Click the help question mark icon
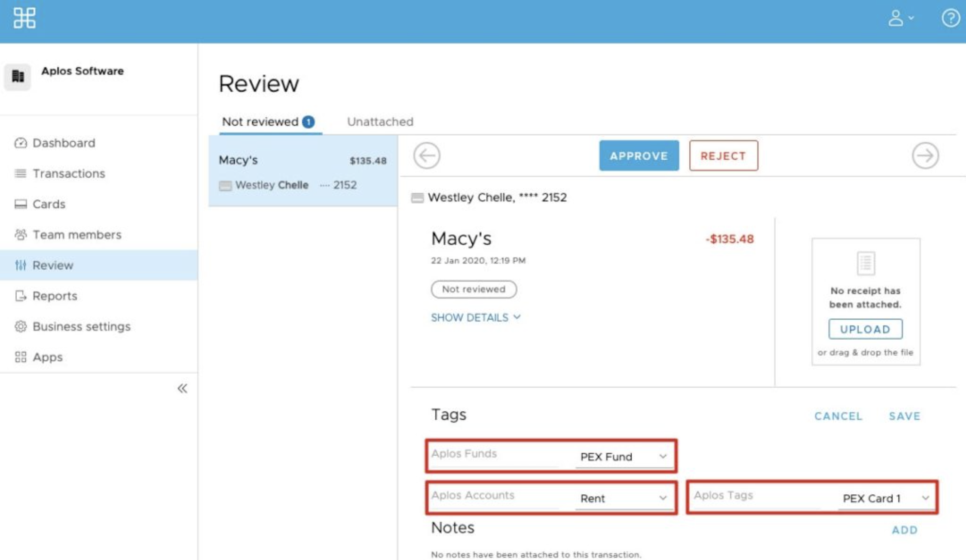Viewport: 966px width, 560px height. pyautogui.click(x=950, y=18)
